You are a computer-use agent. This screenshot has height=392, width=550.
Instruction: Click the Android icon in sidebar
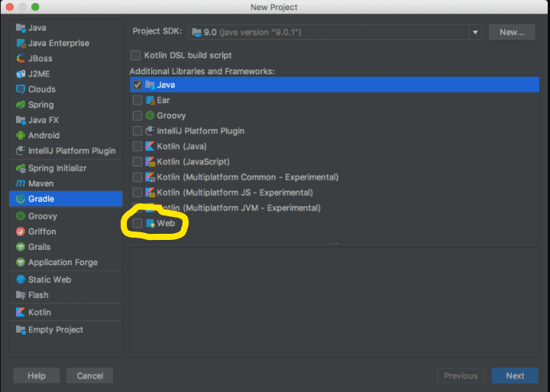(x=21, y=135)
